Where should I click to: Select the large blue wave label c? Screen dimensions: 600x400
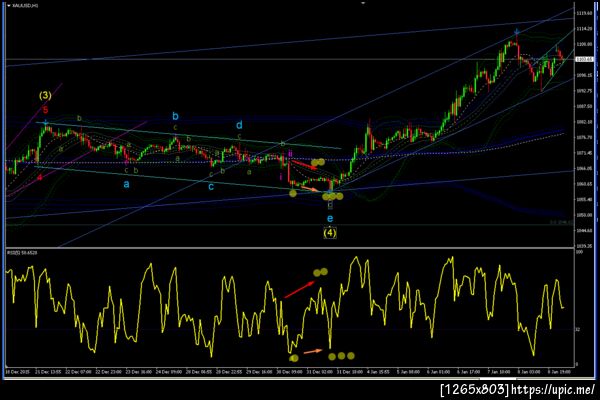click(x=211, y=187)
